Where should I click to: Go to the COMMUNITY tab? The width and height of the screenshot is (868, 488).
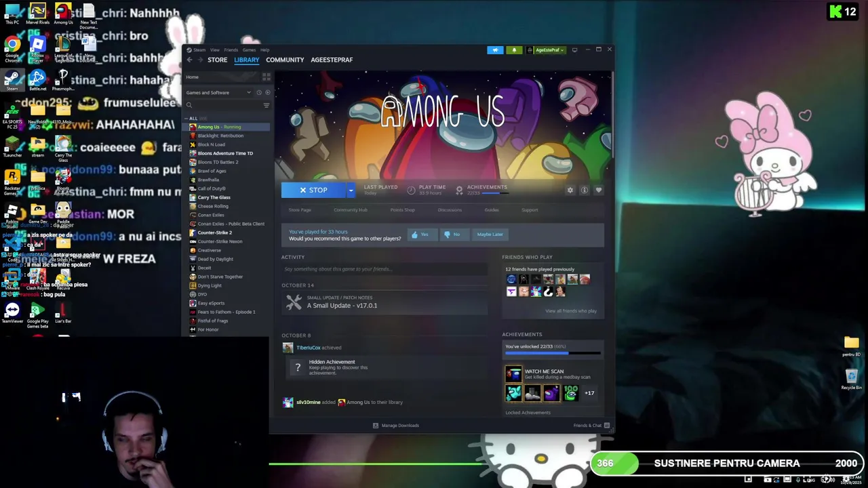[285, 60]
